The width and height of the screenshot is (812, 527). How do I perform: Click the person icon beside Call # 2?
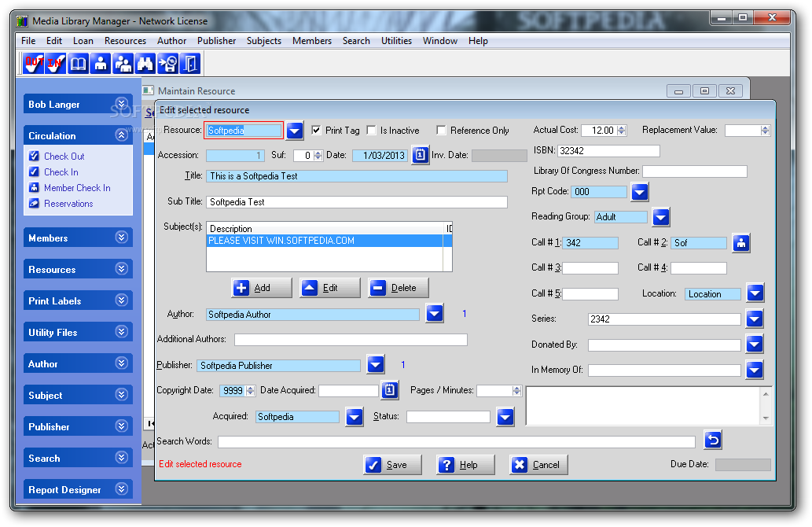point(741,242)
